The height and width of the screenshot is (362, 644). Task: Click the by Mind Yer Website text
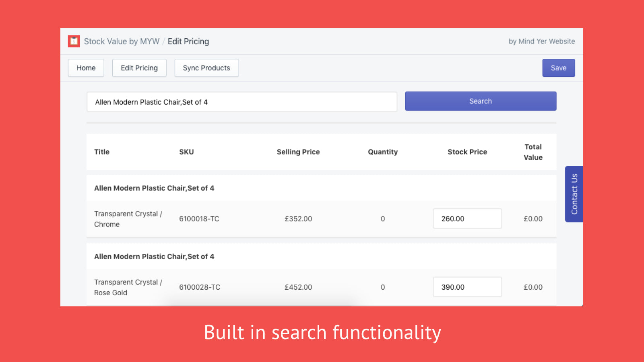pos(542,41)
